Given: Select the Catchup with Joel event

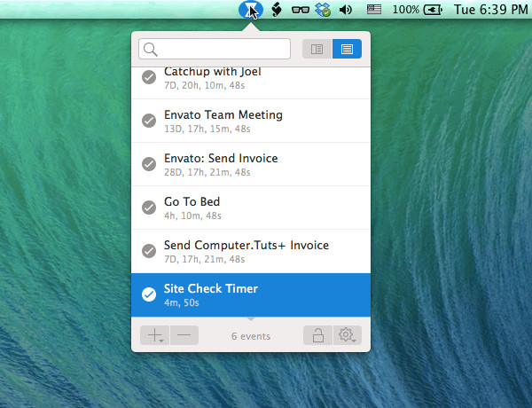Looking at the screenshot, I should [251, 83].
